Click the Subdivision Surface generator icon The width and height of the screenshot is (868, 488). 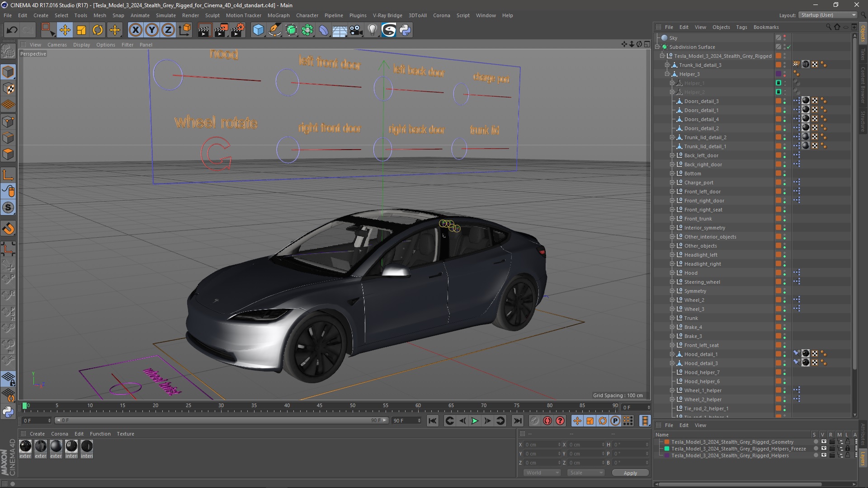tap(292, 30)
